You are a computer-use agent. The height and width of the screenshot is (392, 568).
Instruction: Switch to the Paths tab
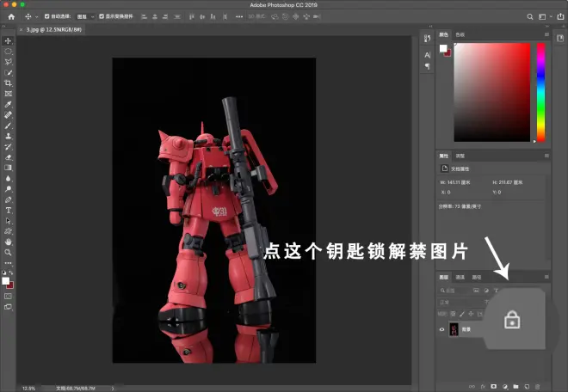click(x=477, y=278)
